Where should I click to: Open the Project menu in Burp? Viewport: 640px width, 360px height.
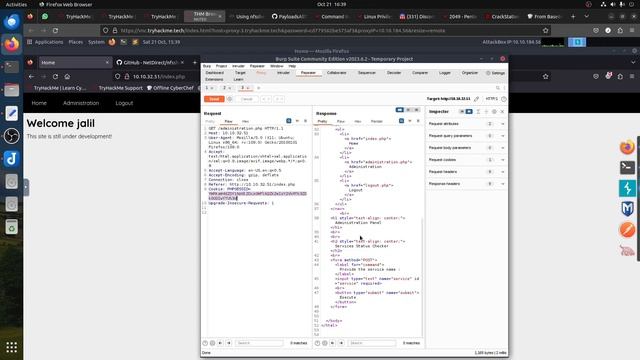pos(221,66)
